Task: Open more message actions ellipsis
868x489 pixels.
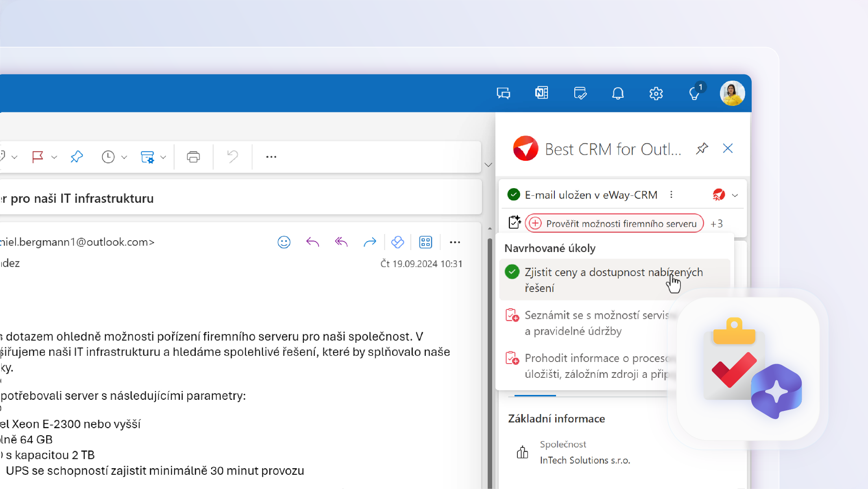Action: click(x=455, y=242)
